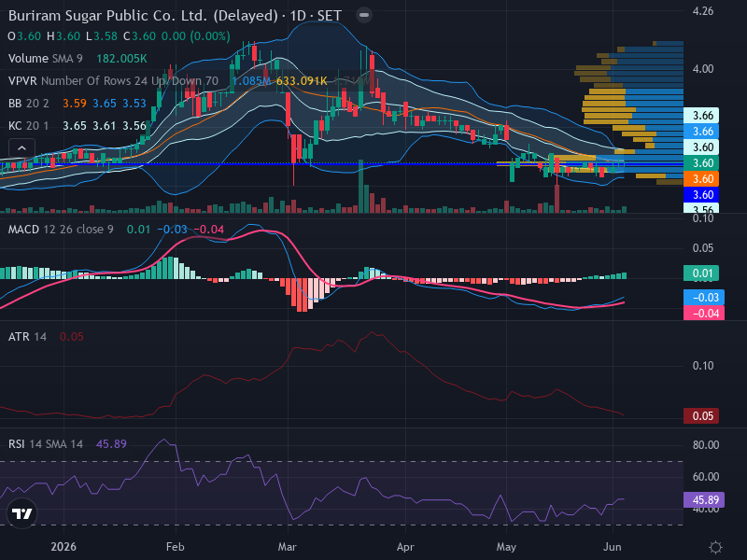Click the dark blue 3.60 price axis label

[701, 195]
